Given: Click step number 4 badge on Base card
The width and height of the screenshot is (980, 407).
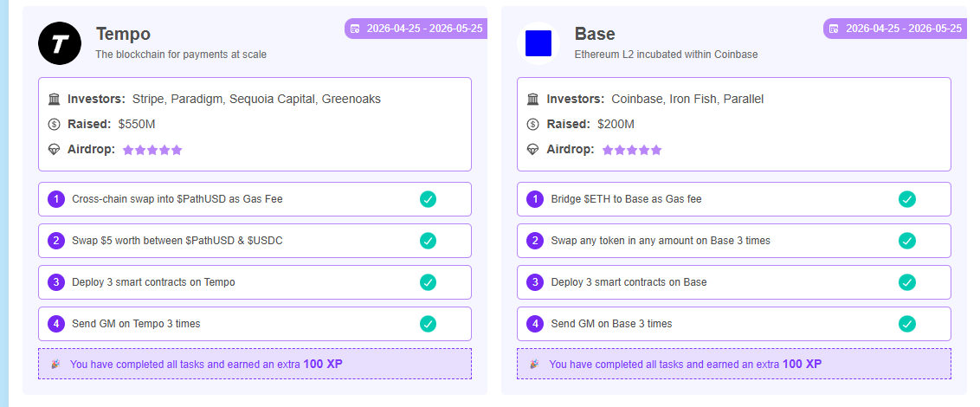Looking at the screenshot, I should [535, 324].
